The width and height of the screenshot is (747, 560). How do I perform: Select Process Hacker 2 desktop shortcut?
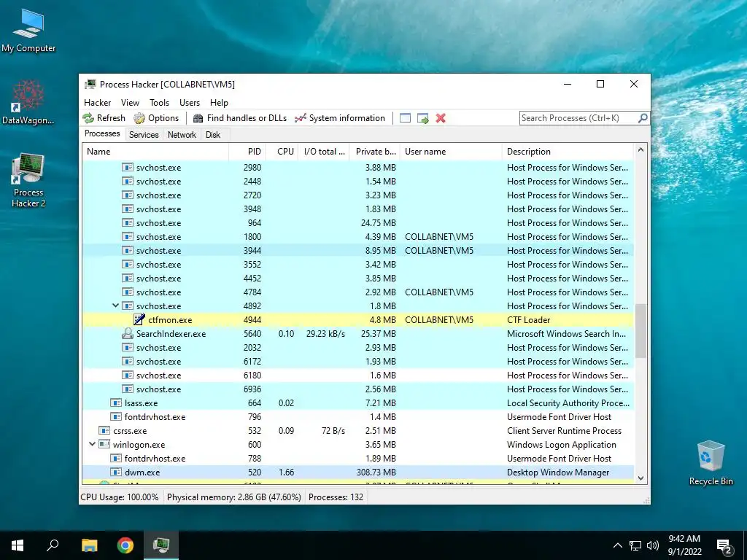(28, 180)
